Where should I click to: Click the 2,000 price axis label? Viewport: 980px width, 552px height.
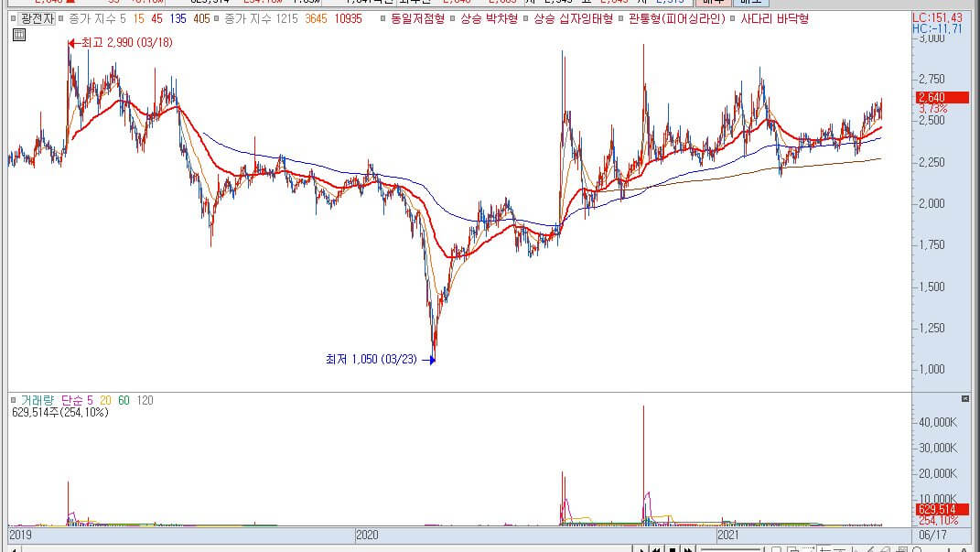pos(932,203)
